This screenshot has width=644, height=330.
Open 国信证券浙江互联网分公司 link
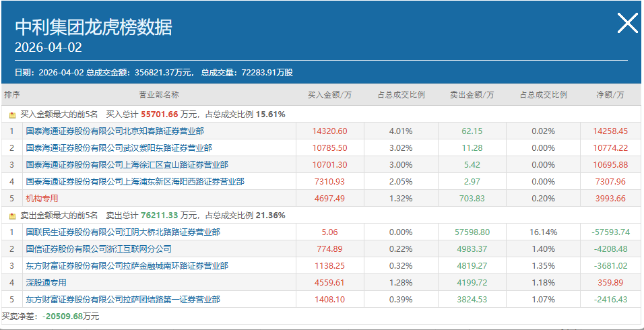[98, 249]
